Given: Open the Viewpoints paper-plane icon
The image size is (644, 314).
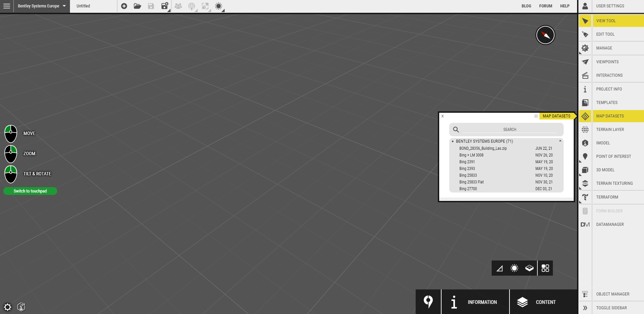Looking at the screenshot, I should [x=585, y=62].
